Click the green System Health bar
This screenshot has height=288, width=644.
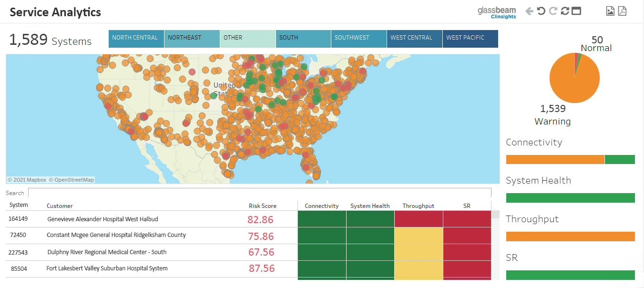(x=571, y=198)
